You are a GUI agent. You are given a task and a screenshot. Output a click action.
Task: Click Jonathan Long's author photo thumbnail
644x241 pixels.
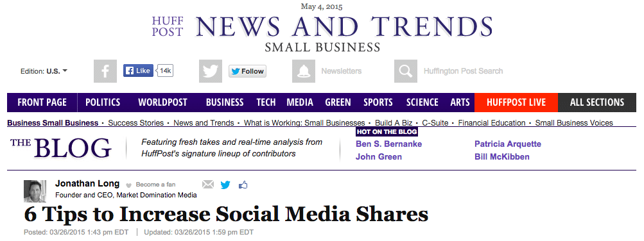35,191
